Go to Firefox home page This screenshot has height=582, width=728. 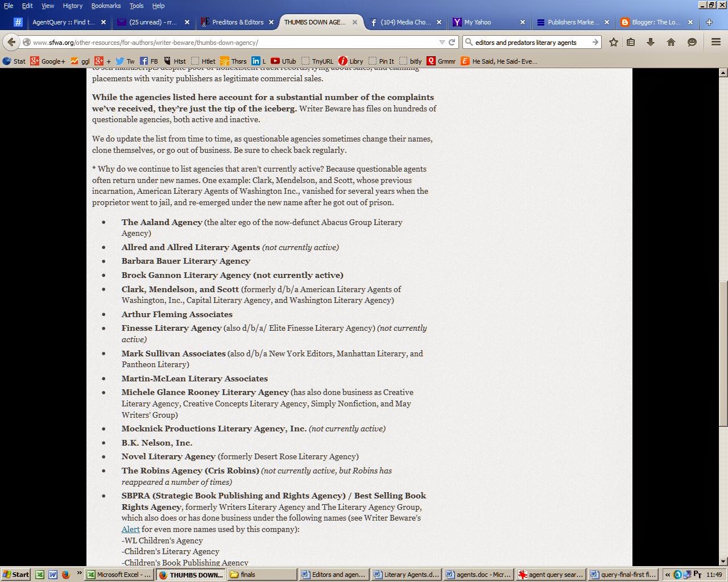click(x=671, y=42)
